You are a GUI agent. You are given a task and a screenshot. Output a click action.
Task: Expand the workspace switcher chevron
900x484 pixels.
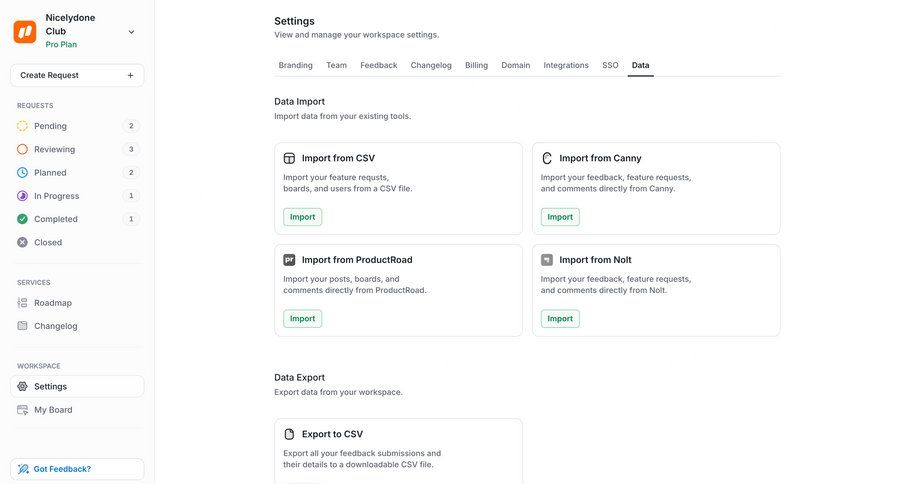click(131, 32)
